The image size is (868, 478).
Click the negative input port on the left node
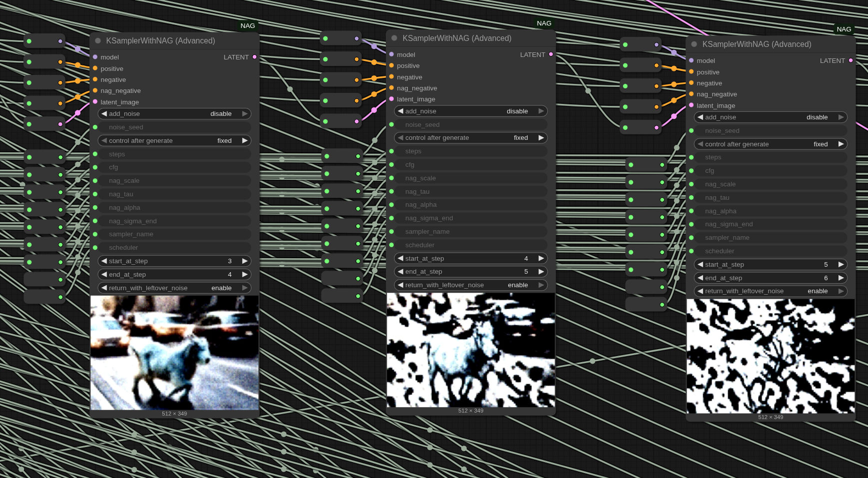95,79
